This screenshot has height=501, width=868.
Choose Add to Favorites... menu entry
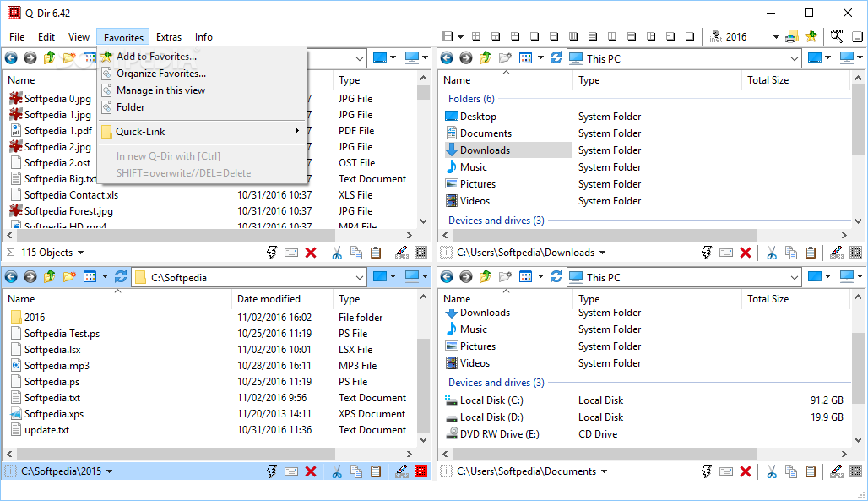tap(203, 57)
